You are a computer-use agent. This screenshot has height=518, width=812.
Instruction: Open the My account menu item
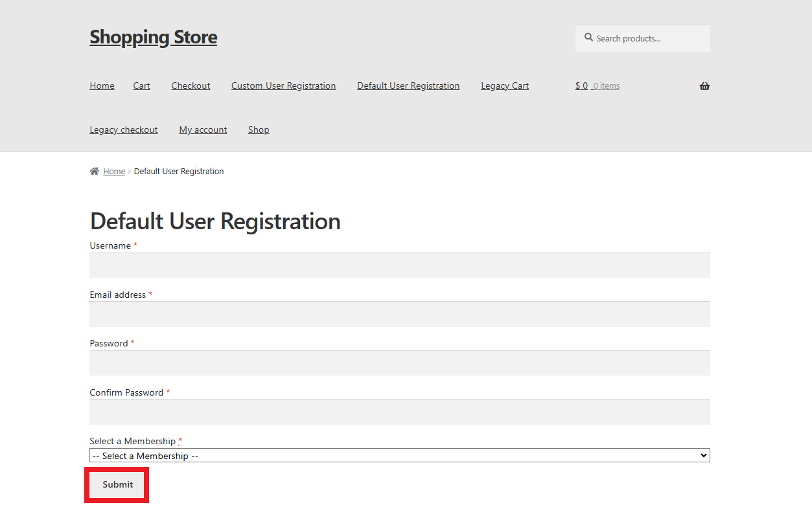click(x=203, y=129)
